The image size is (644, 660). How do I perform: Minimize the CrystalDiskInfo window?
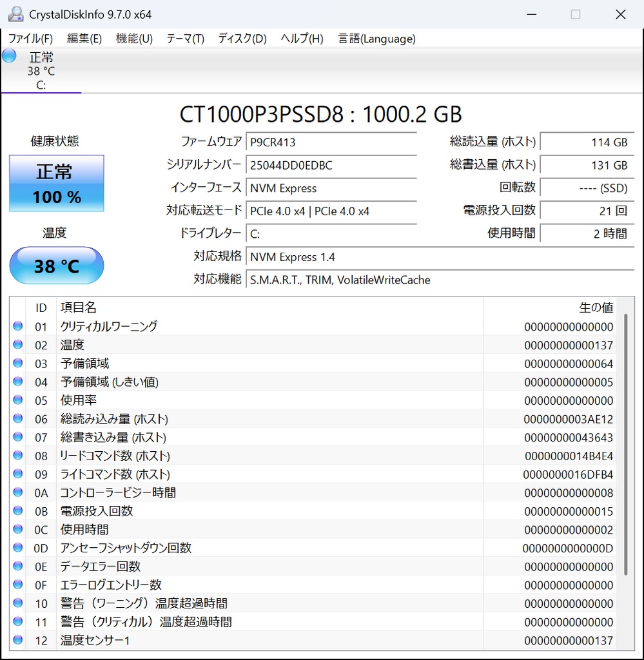click(x=532, y=14)
